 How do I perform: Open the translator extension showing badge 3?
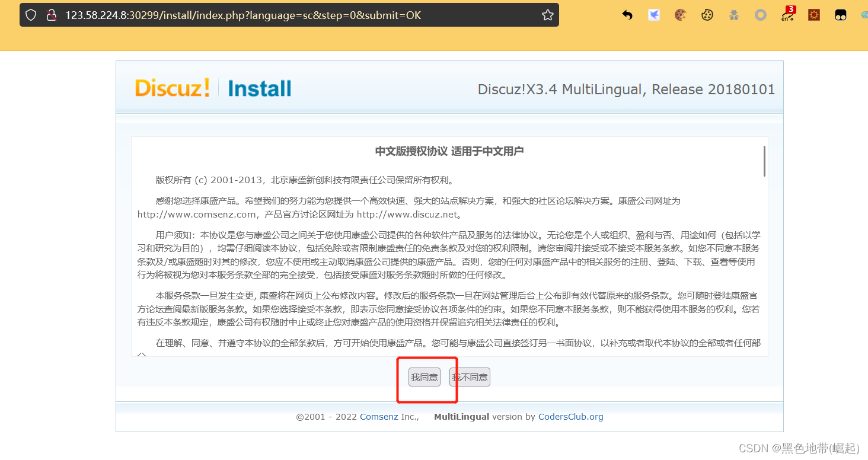coord(787,16)
